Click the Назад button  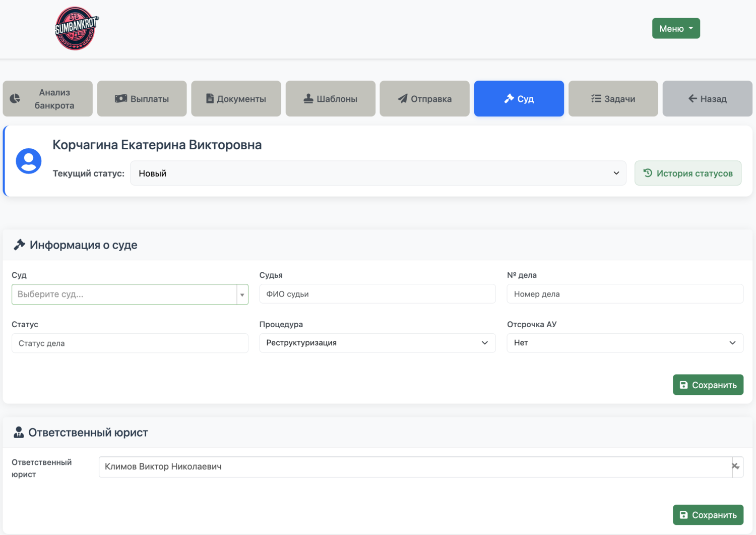[708, 99]
